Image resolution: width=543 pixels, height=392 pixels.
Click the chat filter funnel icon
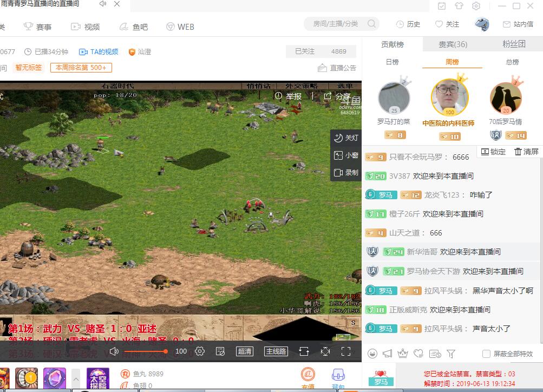451,354
